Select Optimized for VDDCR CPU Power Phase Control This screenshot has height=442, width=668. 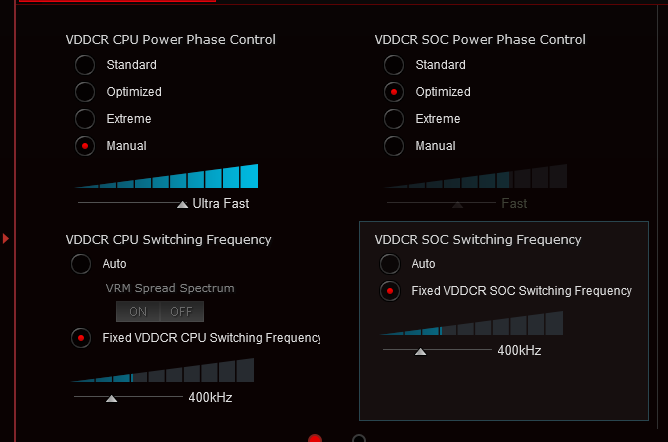point(86,92)
